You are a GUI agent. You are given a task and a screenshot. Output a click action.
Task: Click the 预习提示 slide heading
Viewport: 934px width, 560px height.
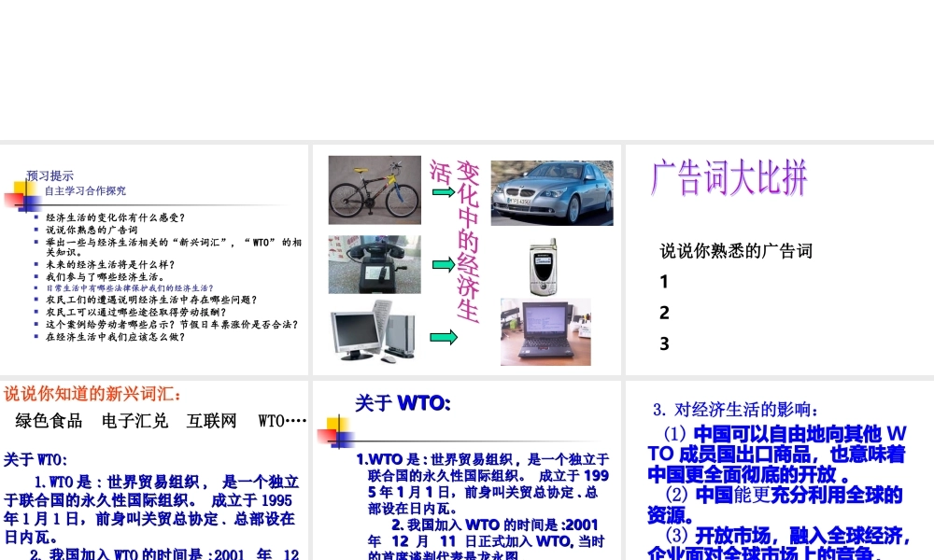pyautogui.click(x=50, y=175)
